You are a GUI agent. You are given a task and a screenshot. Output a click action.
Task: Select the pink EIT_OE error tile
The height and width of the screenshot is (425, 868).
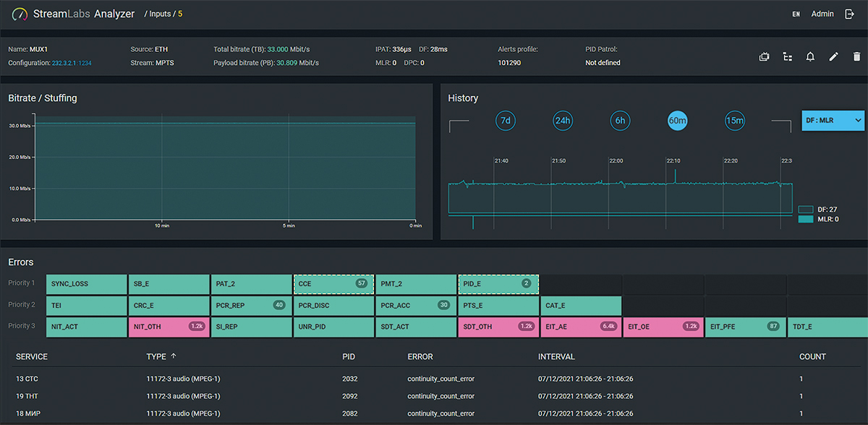click(x=663, y=327)
